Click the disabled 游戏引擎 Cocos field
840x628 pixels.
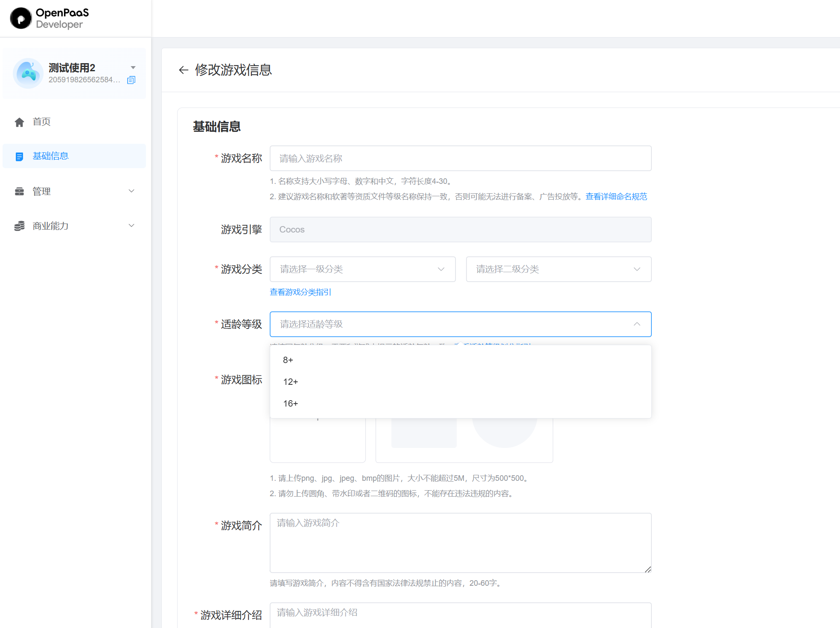tap(461, 230)
